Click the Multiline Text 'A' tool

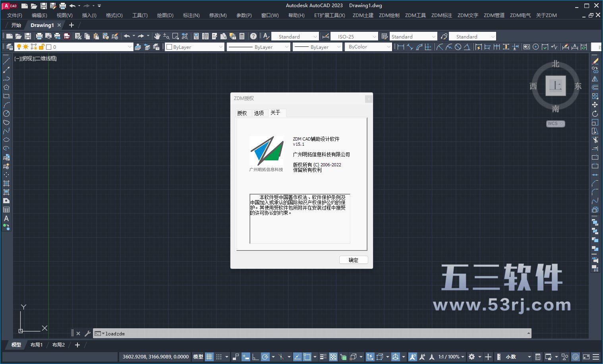tap(6, 218)
